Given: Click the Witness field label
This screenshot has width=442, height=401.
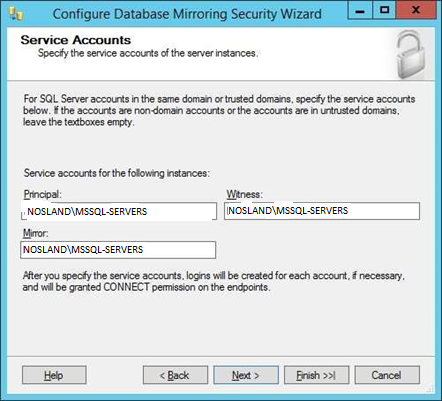Looking at the screenshot, I should pyautogui.click(x=244, y=194).
